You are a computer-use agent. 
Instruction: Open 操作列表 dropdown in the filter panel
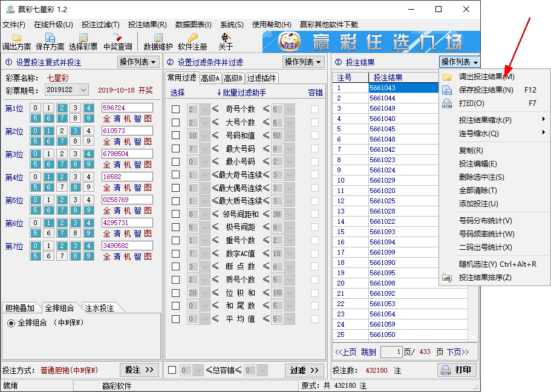(303, 62)
